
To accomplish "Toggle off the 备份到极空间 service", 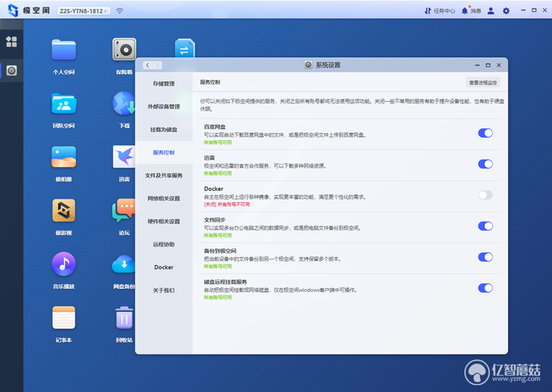I will 485,257.
